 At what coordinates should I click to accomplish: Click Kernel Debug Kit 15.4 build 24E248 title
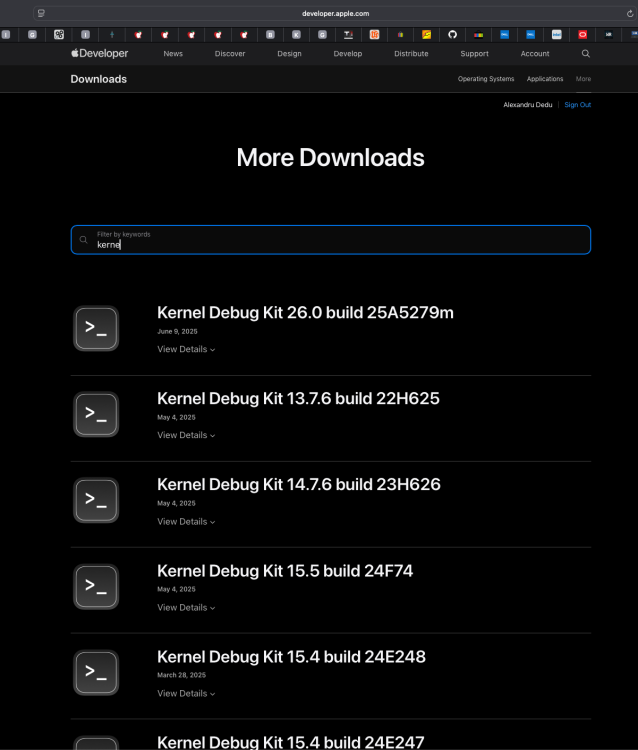click(x=291, y=657)
